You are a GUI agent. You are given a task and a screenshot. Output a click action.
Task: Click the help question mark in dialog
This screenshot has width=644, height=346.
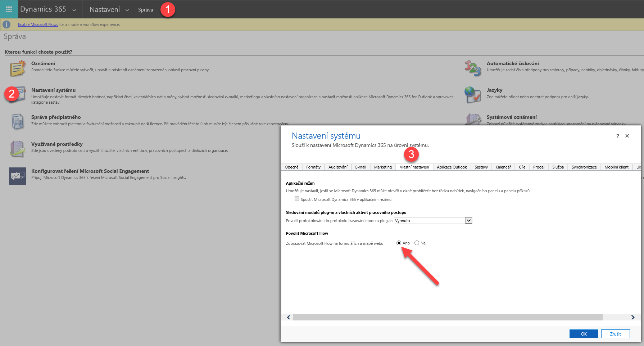618,136
